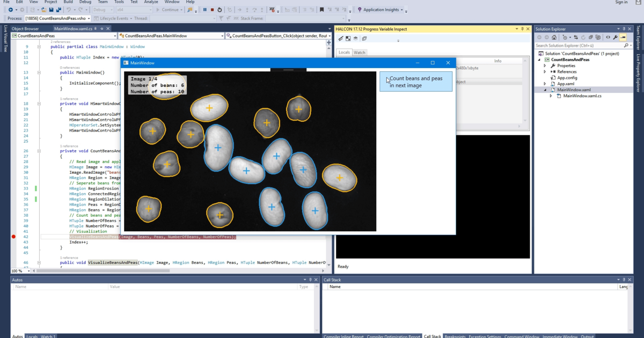Switch to Immediate Window tab

pos(561,336)
